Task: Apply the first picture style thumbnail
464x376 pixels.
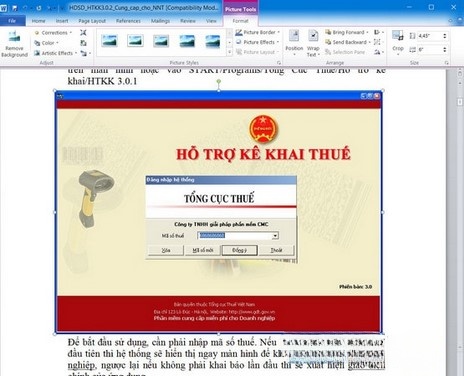Action: [109, 41]
